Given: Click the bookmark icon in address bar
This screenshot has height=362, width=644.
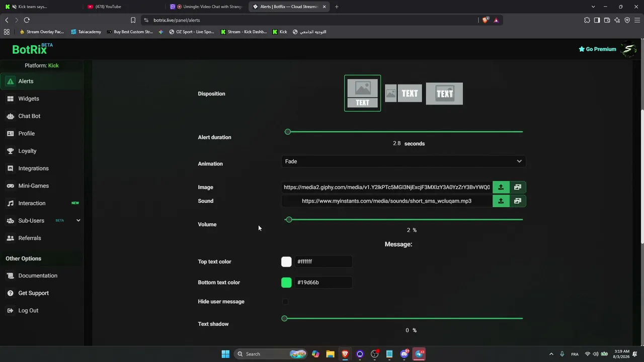Looking at the screenshot, I should (x=133, y=20).
